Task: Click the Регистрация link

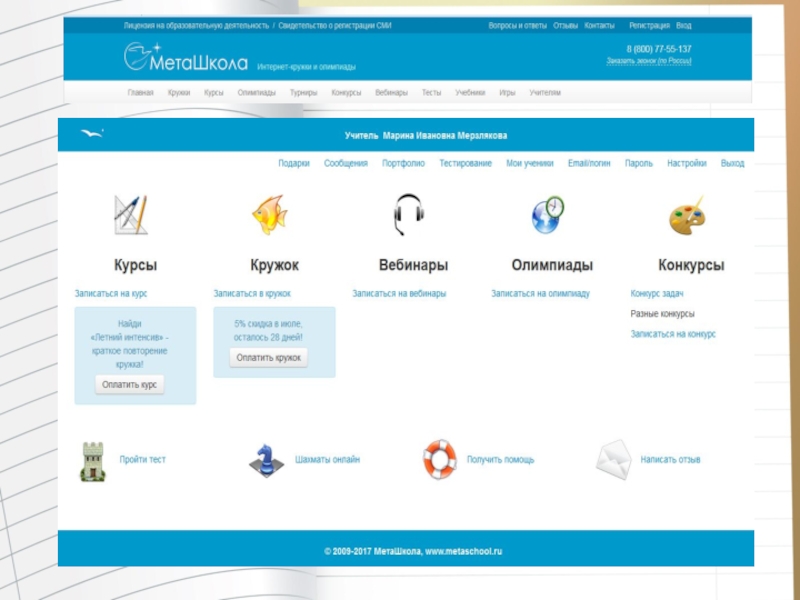Action: click(x=649, y=26)
